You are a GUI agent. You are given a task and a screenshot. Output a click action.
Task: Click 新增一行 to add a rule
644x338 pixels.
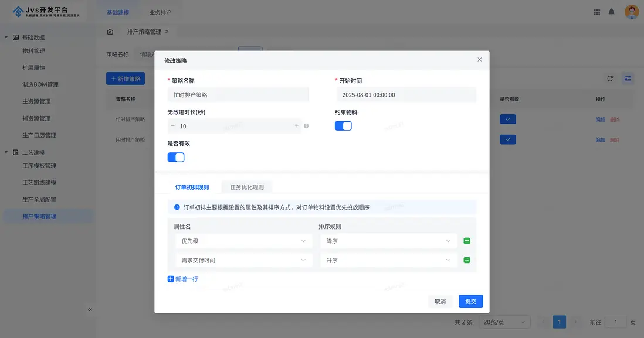(x=183, y=279)
